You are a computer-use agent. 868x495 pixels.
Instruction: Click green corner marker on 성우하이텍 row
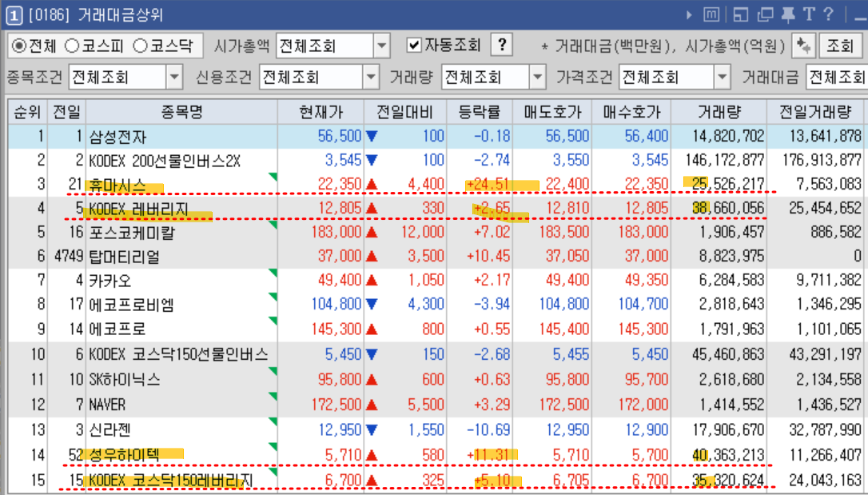click(x=273, y=447)
